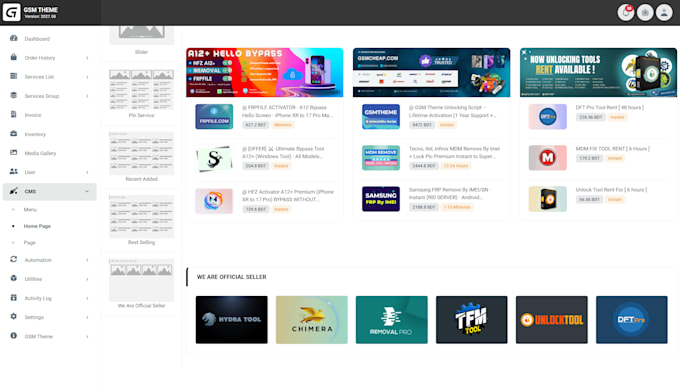Click the Utilities icon
Viewport: 680px width, 387px height.
pyautogui.click(x=13, y=279)
